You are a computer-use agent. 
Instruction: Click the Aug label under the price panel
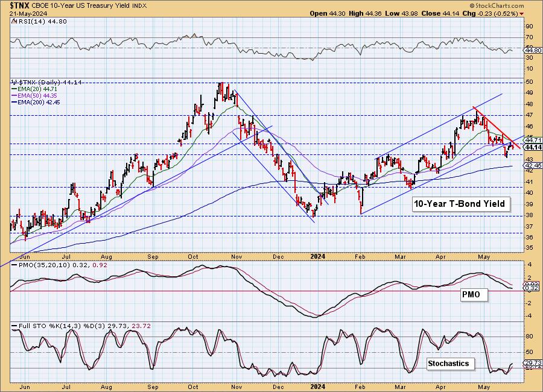click(x=107, y=257)
